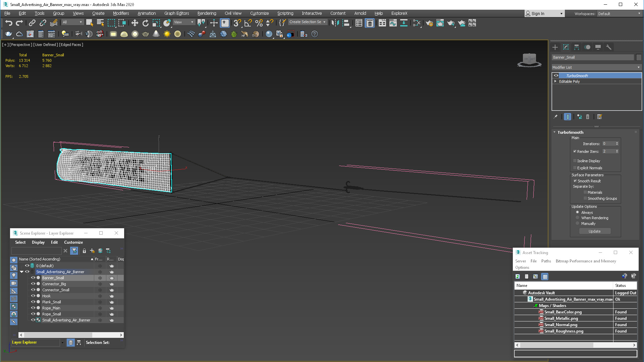The width and height of the screenshot is (644, 362).
Task: Open the Hierarchy command panel tab
Action: tap(577, 47)
